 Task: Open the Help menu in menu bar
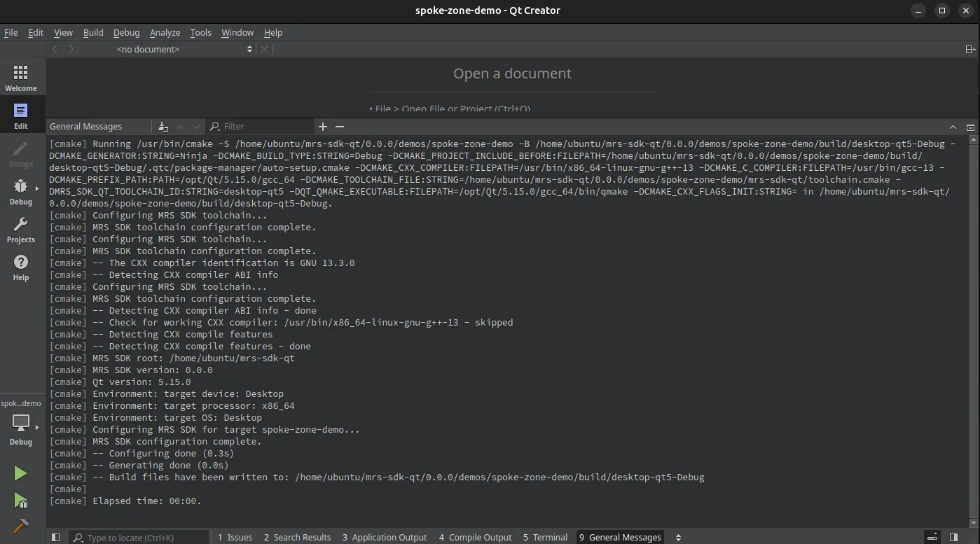point(273,32)
